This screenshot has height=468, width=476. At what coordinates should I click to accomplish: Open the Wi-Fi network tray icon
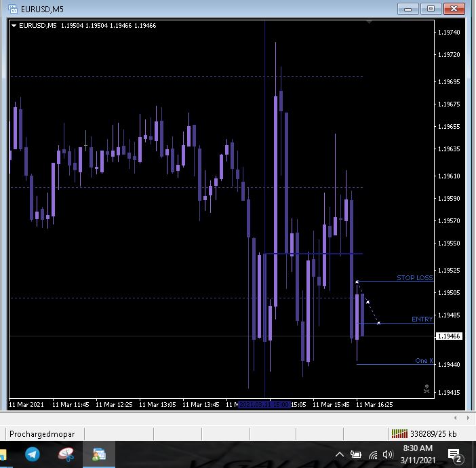pos(373,455)
